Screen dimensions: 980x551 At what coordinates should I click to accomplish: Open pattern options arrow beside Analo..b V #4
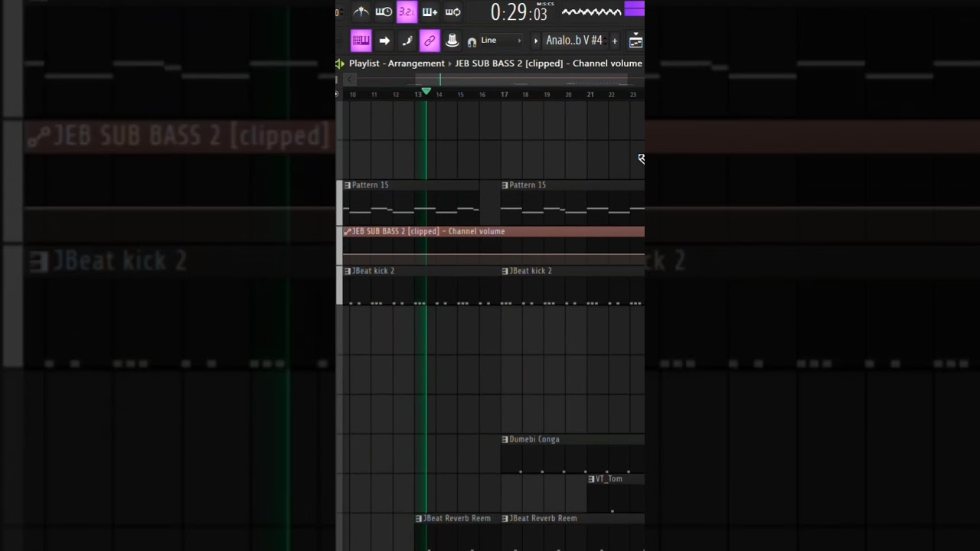[x=535, y=41]
